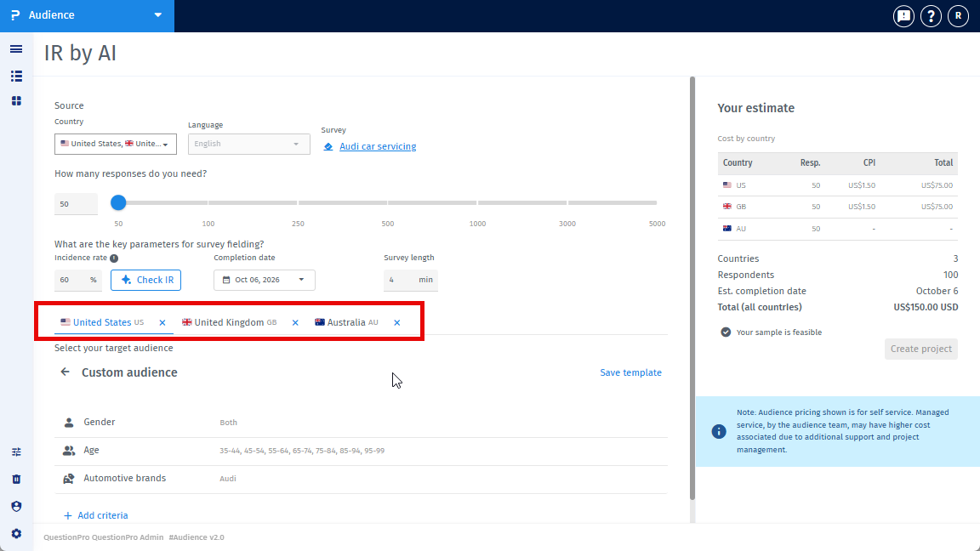Click the main panel vertical scrollbar

(x=692, y=288)
